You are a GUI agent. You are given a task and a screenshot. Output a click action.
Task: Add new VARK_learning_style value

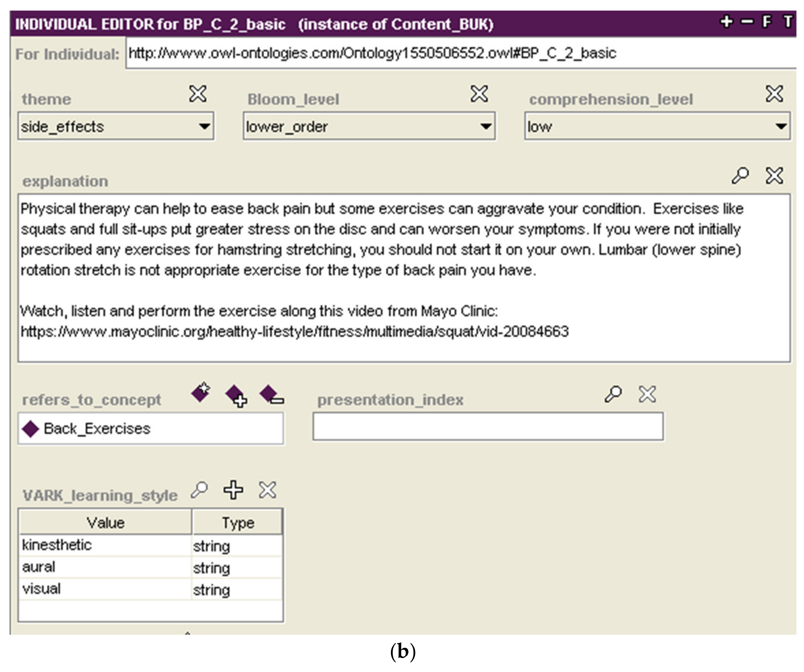233,490
